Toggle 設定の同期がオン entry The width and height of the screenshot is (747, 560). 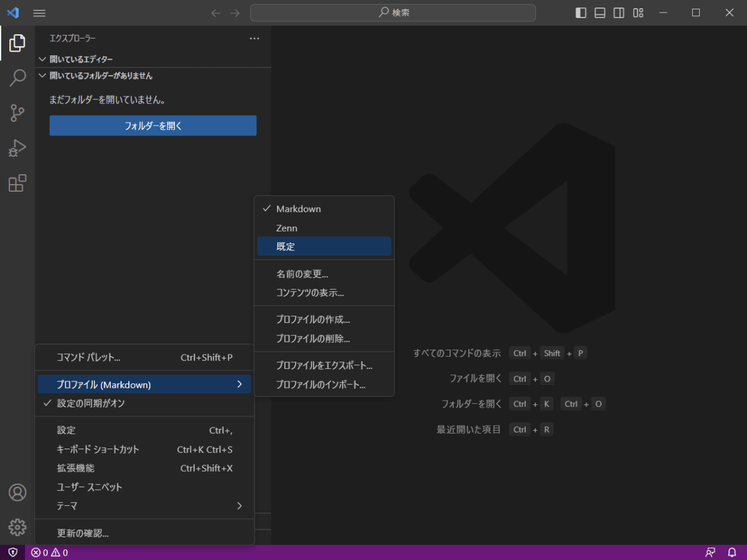[x=144, y=403]
